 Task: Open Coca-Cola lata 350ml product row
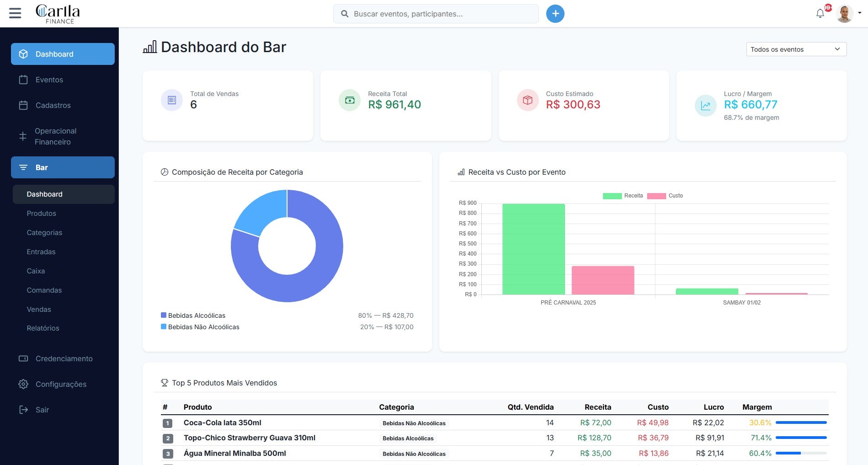[222, 422]
